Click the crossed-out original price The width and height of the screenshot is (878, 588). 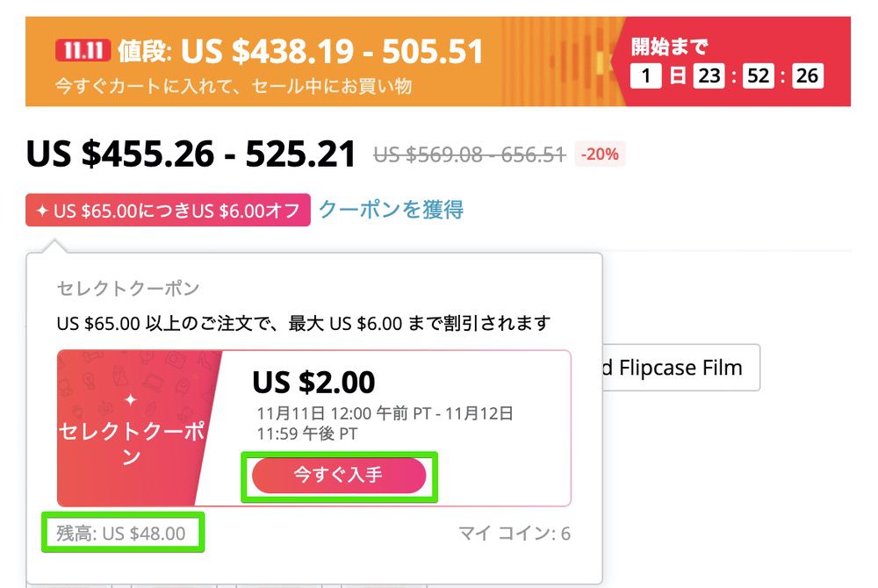click(x=468, y=155)
